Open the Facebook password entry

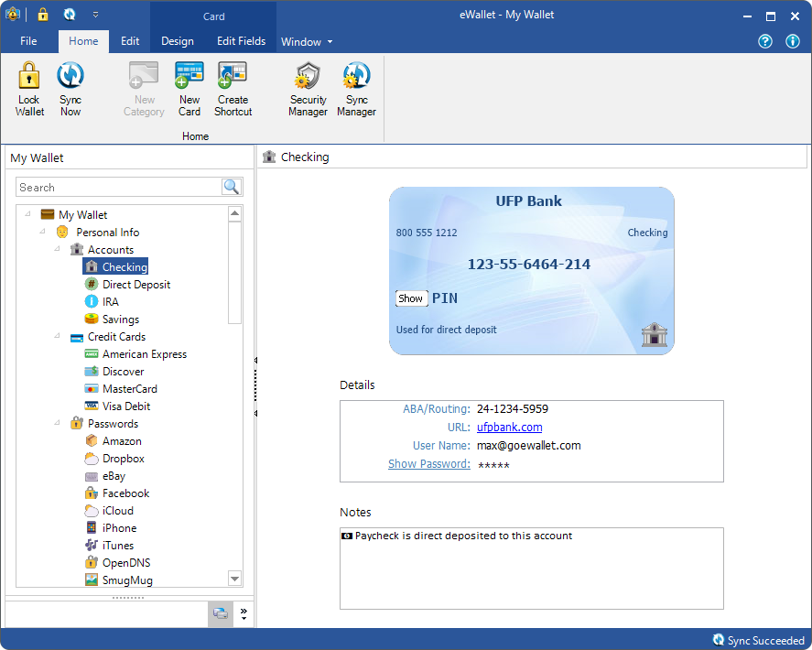tap(116, 493)
